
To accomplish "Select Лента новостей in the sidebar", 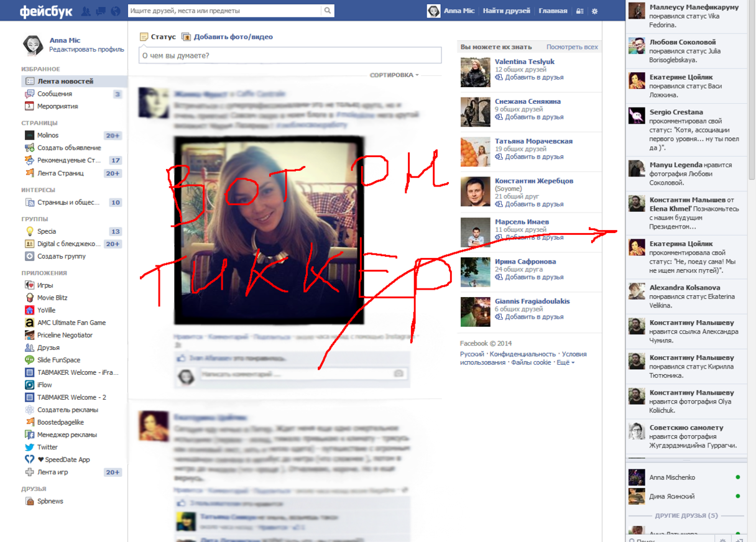I will pos(74,81).
